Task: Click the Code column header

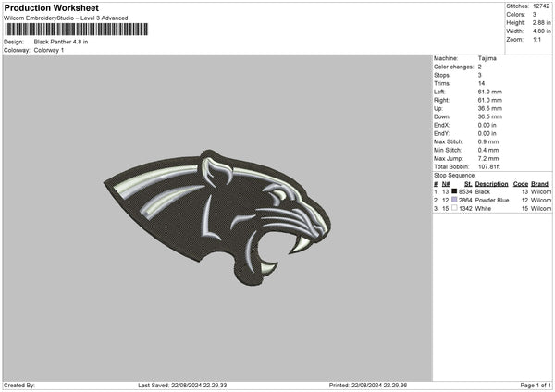Action: point(521,184)
